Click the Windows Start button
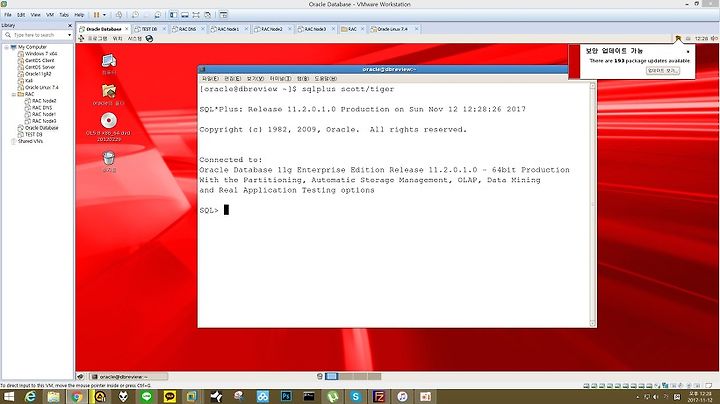720x404 pixels. pos(9,396)
